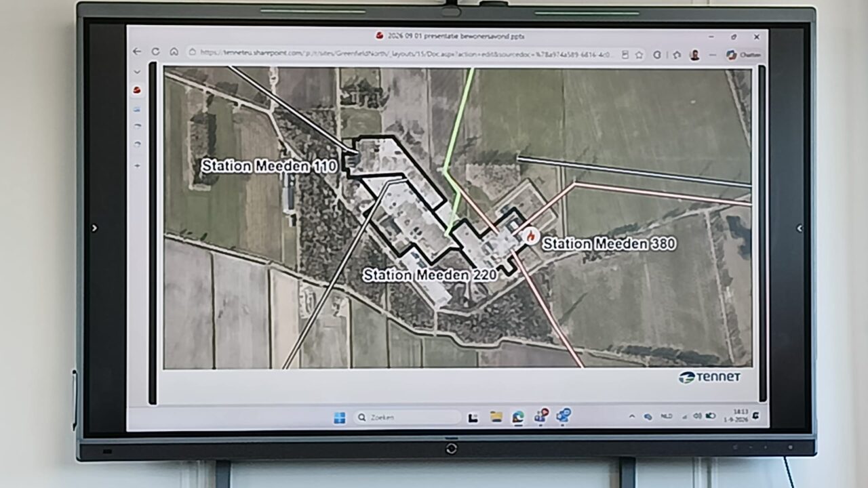Open the Windows Start menu
This screenshot has height=488, width=868.
[x=339, y=418]
